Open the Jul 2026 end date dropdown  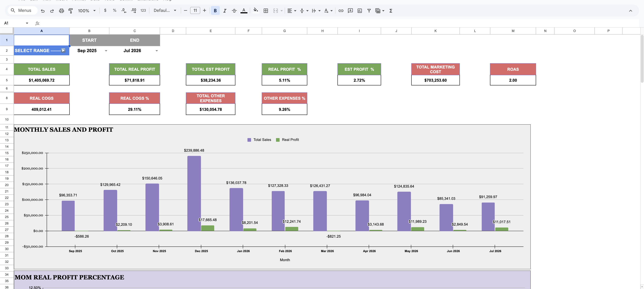[156, 51]
